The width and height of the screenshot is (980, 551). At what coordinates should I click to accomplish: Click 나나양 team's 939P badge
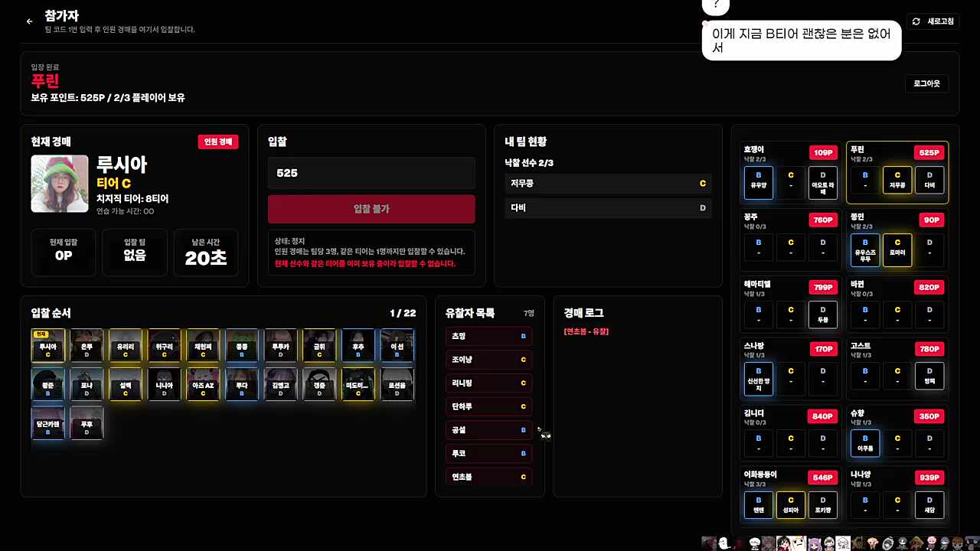tap(928, 478)
